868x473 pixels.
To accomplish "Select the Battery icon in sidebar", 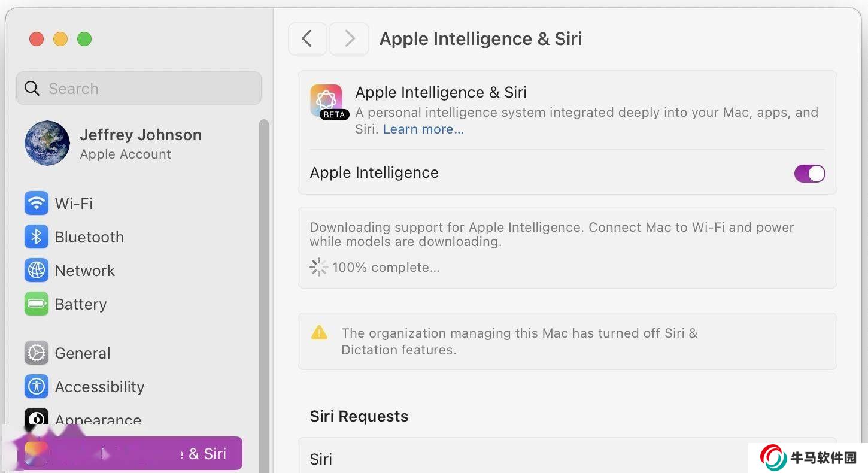I will [x=36, y=304].
